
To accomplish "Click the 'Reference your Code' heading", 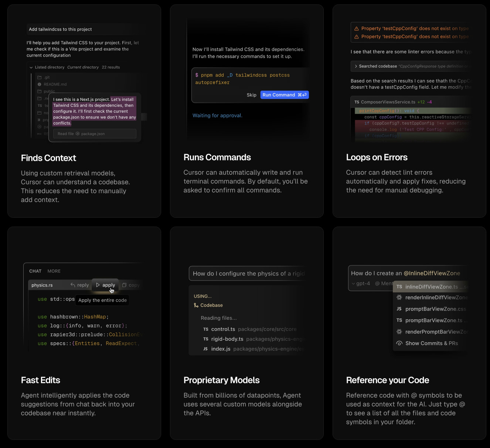I will coord(388,380).
